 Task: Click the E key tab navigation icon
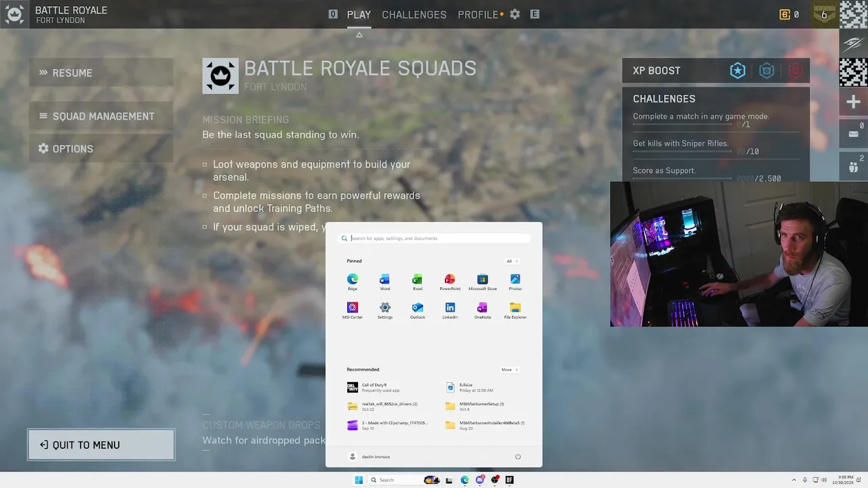click(x=535, y=14)
